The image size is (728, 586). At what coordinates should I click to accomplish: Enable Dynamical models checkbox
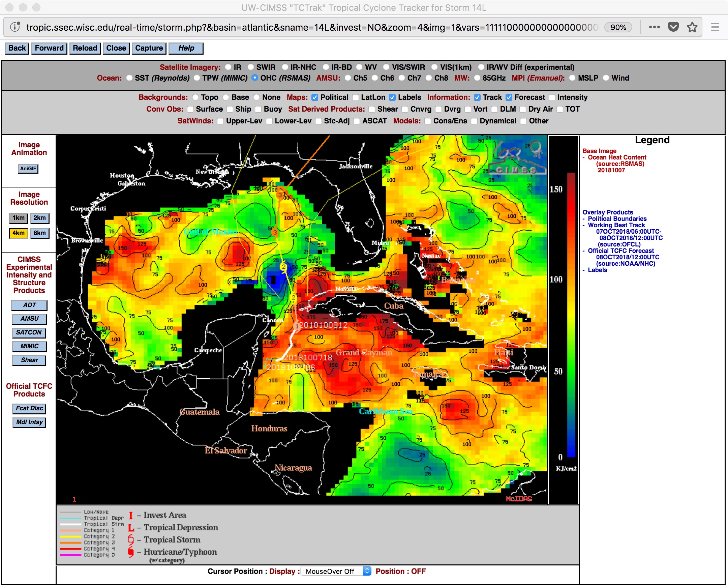[x=474, y=121]
